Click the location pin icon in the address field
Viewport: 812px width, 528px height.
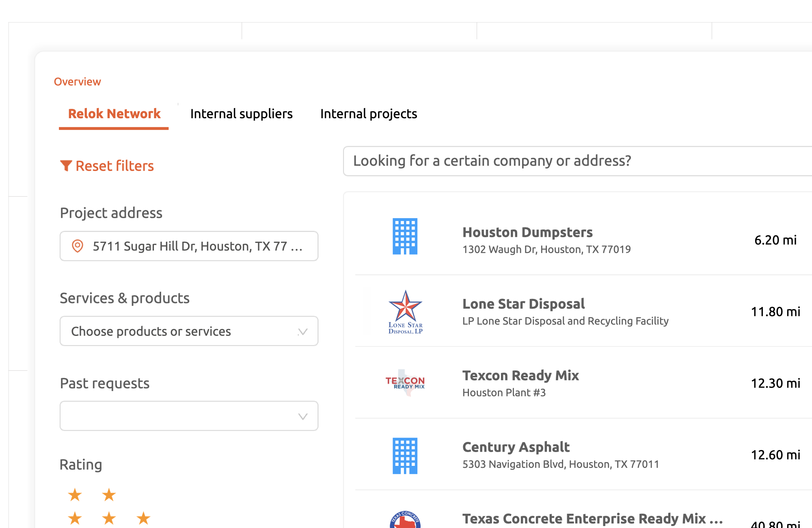77,246
